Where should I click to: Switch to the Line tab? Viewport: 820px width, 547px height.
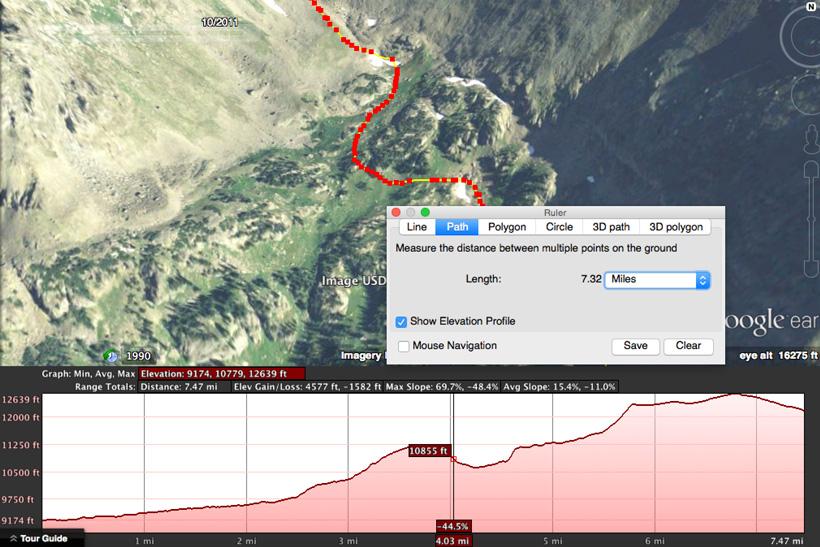click(416, 227)
